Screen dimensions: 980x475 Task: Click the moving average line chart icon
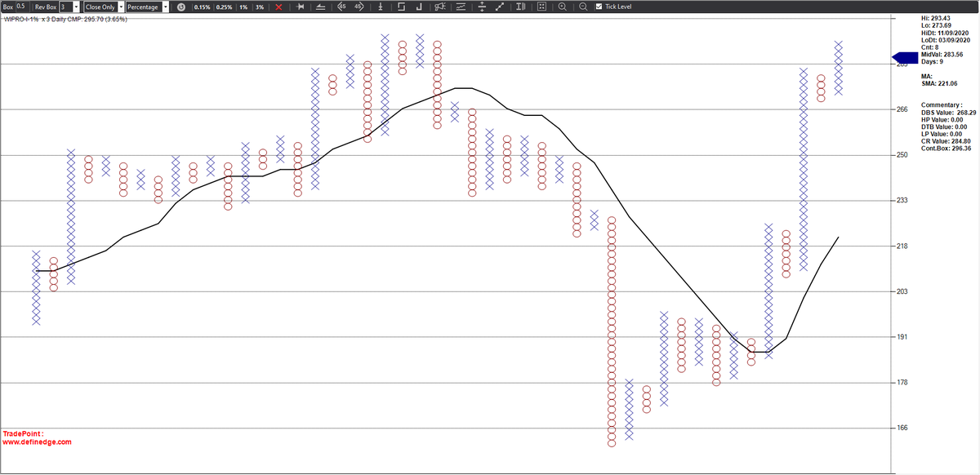click(461, 7)
